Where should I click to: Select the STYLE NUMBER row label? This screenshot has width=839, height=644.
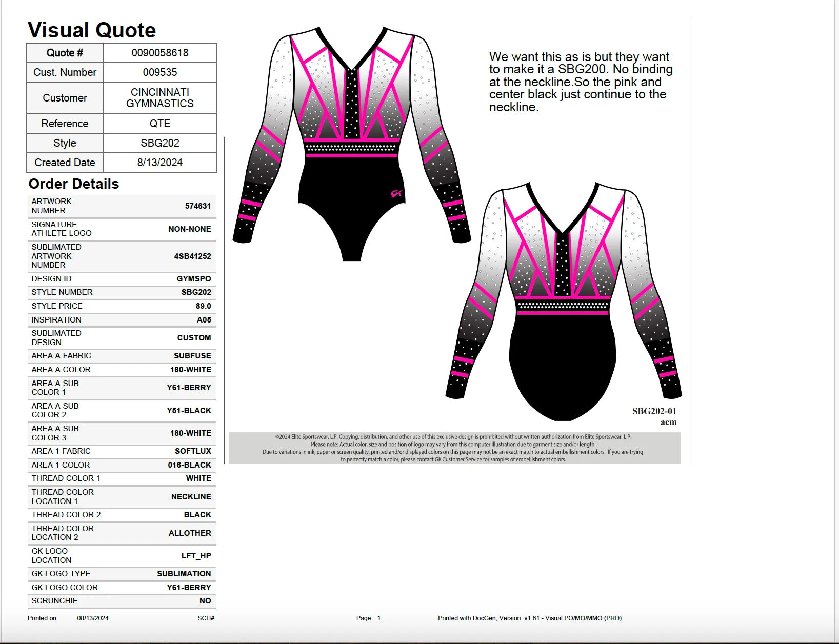coord(62,292)
